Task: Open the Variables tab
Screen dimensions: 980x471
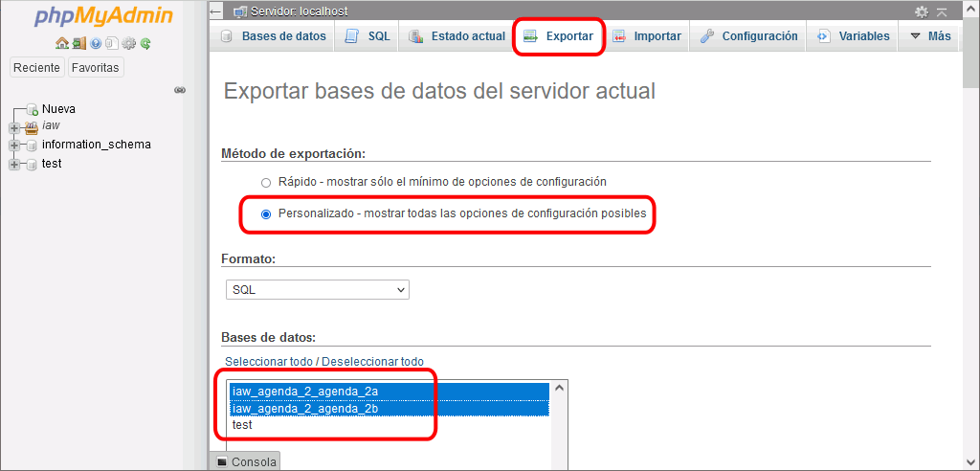Action: tap(853, 36)
